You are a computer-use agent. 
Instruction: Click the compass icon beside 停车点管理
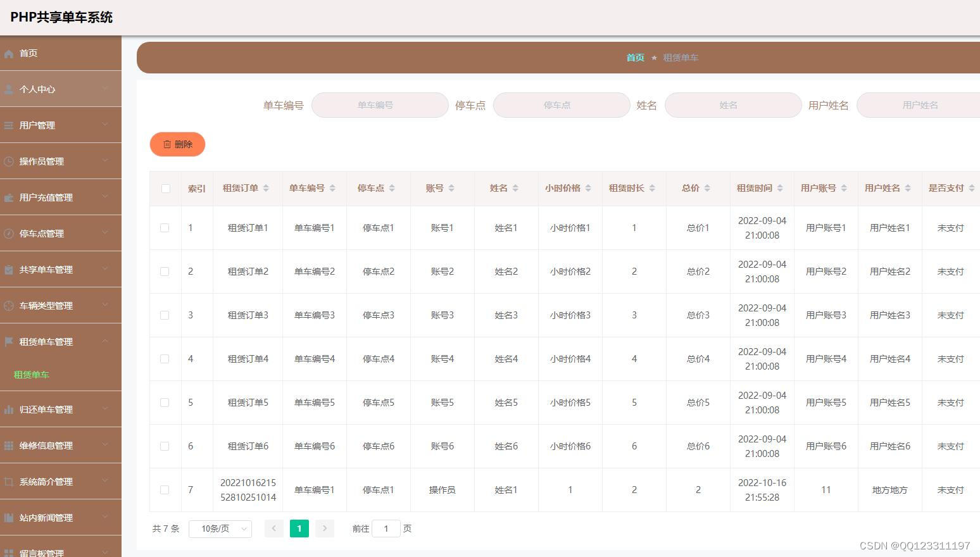coord(9,234)
